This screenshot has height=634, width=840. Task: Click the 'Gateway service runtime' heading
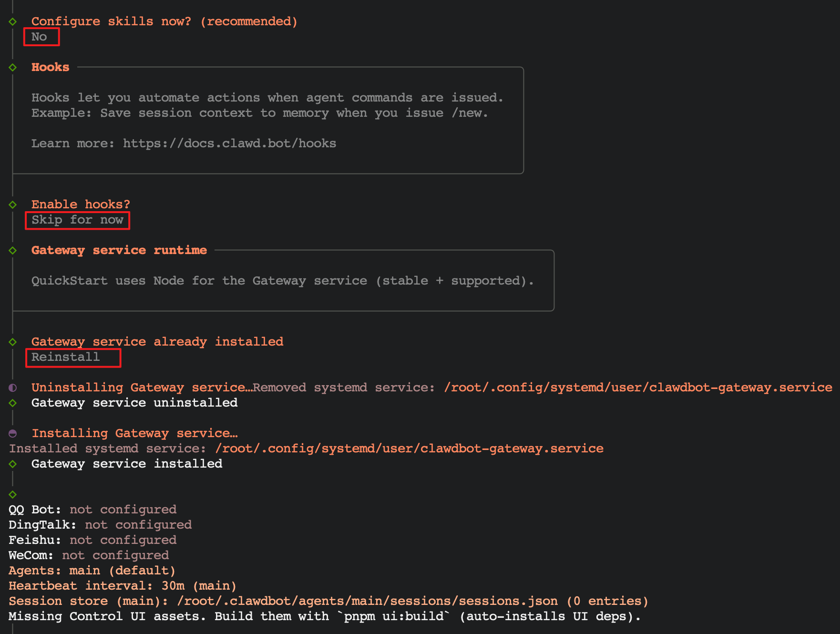click(x=119, y=250)
